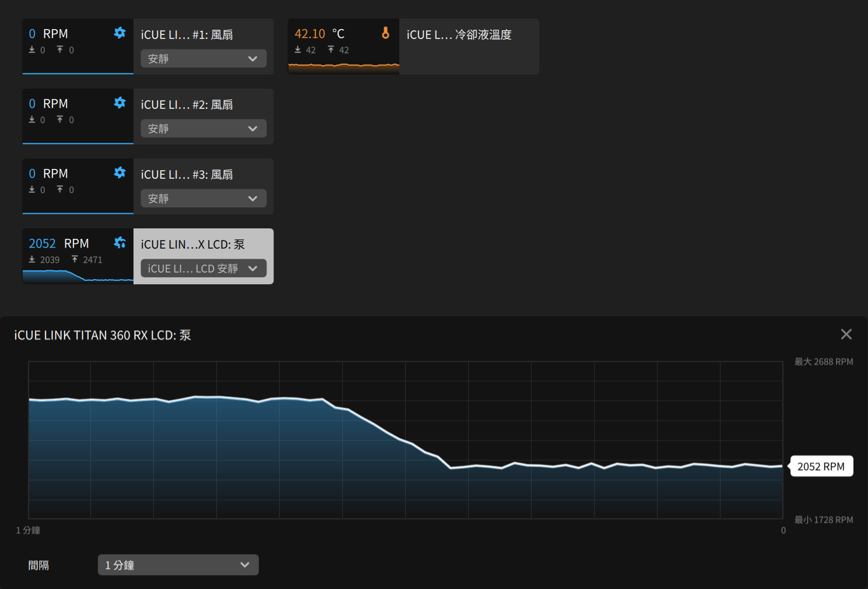This screenshot has width=868, height=589.
Task: Click the fan #1 gear icon
Action: point(120,33)
